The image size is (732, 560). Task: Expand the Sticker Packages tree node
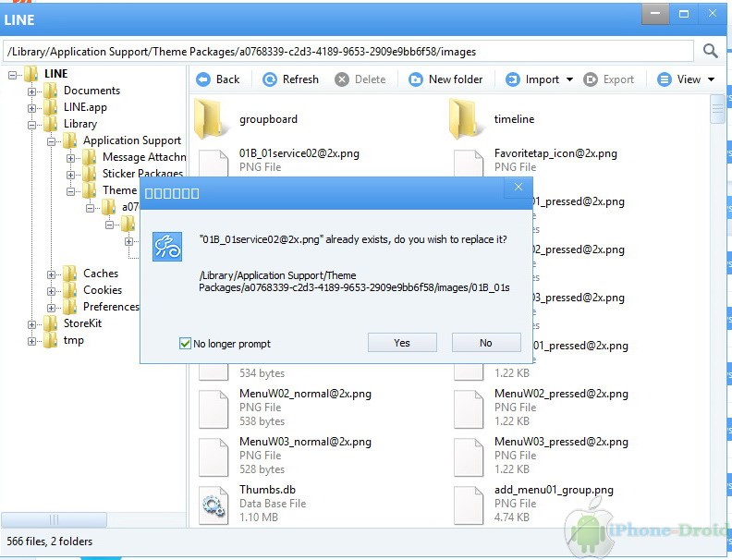(70, 175)
